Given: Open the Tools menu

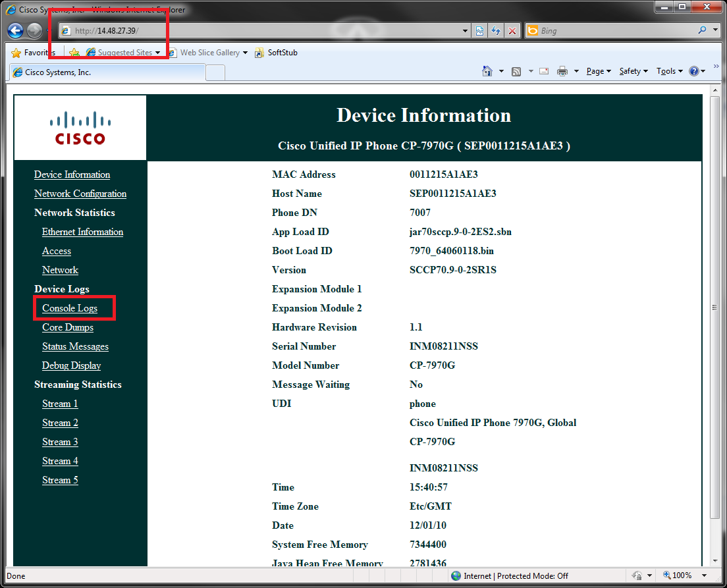Looking at the screenshot, I should 670,71.
